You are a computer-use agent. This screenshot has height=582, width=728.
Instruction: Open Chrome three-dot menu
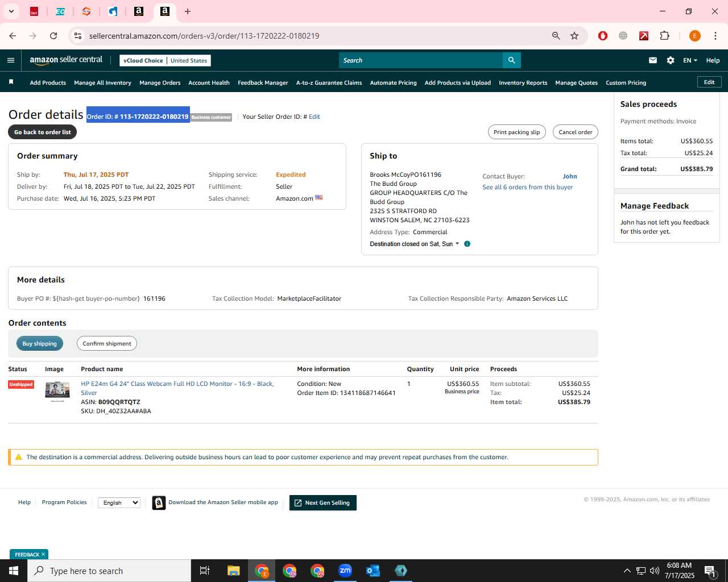(715, 36)
